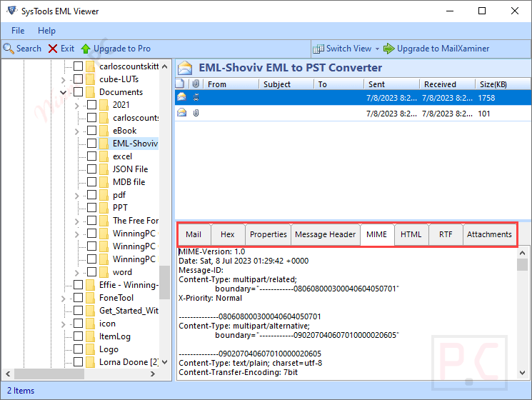The height and width of the screenshot is (400, 532).
Task: Click the MDB file folder icon
Action: pyautogui.click(x=104, y=182)
